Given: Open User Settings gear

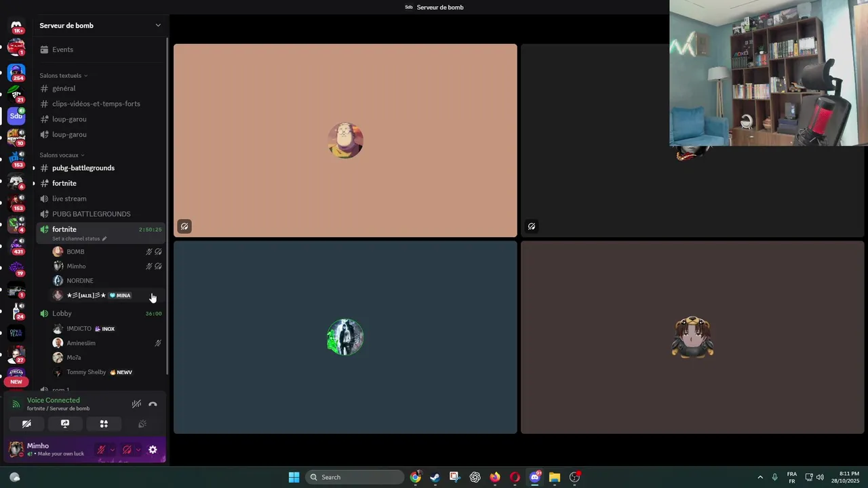Looking at the screenshot, I should [x=153, y=449].
